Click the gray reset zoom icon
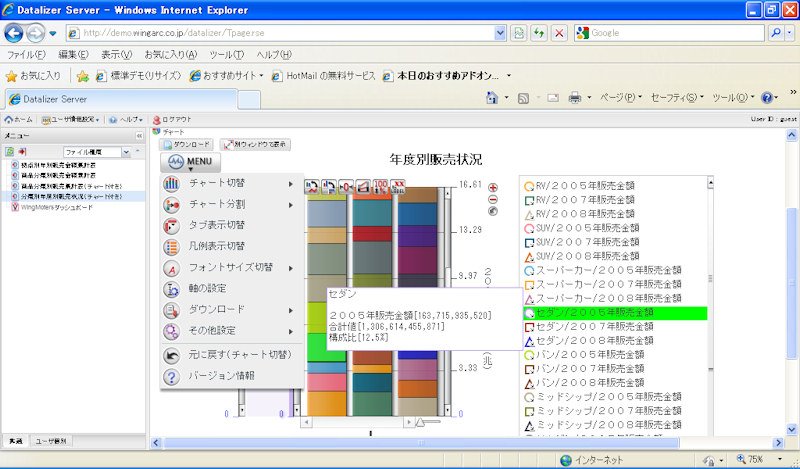Image resolution: width=800 pixels, height=469 pixels. (x=493, y=211)
